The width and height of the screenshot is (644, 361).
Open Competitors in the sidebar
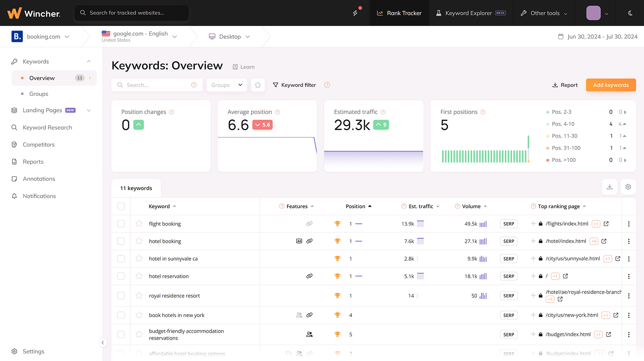click(39, 145)
